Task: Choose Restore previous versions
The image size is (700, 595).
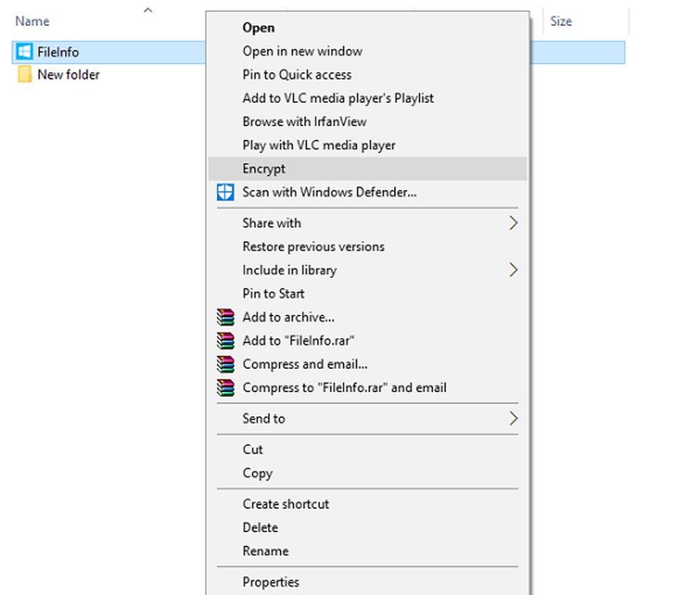Action: coord(313,246)
